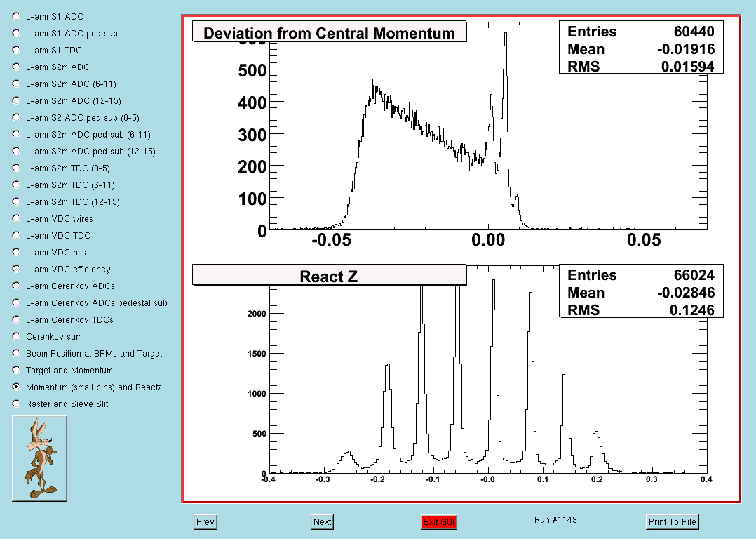Choose the L-arm S1 TDC plot

tap(16, 51)
